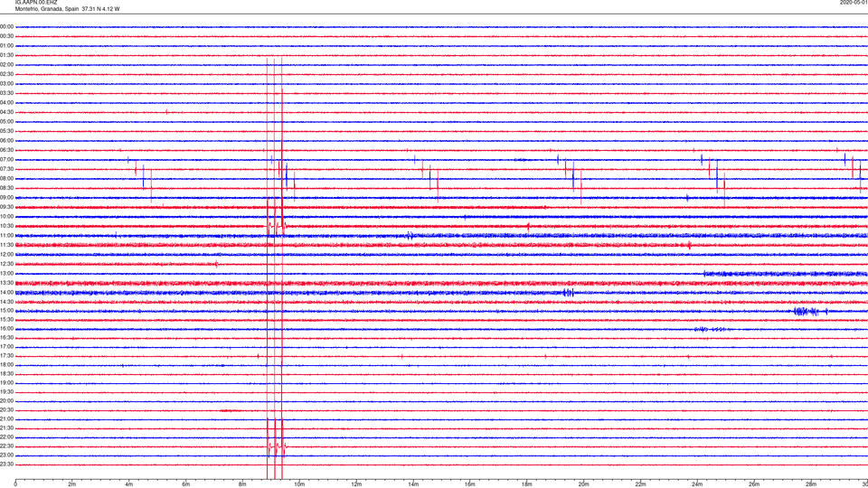Click the 09:30 row label
The width and height of the screenshot is (868, 488).
[6, 208]
